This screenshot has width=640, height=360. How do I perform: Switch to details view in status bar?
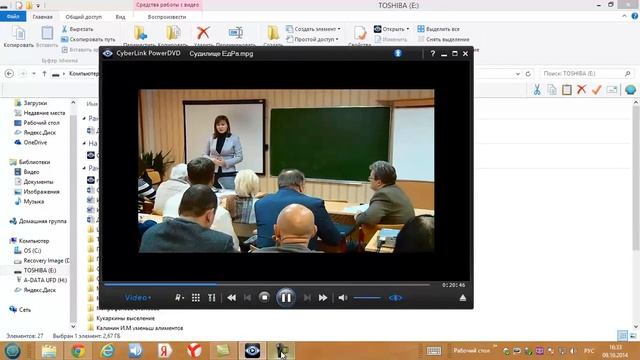click(622, 336)
